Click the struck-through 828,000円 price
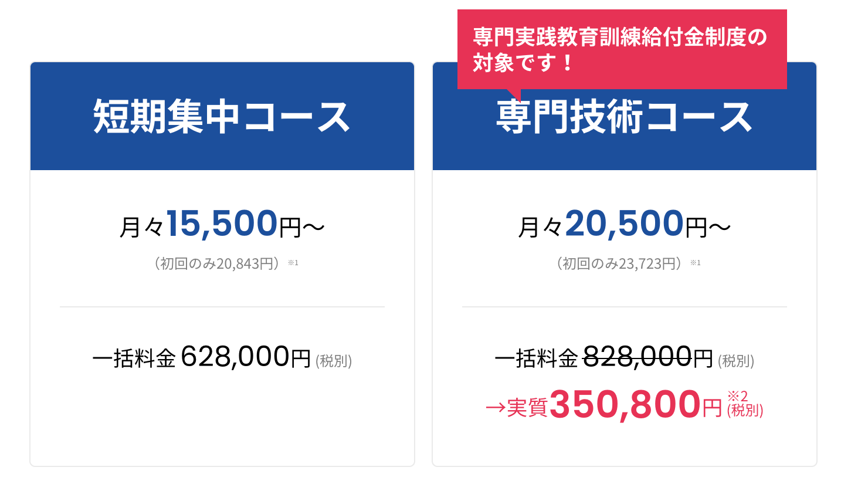868x494 pixels. (x=647, y=357)
